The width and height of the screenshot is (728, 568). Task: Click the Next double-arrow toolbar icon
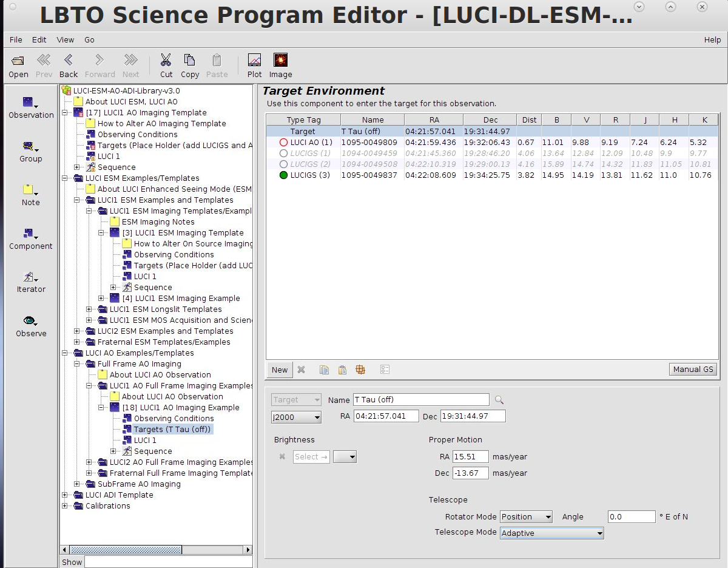tap(130, 60)
